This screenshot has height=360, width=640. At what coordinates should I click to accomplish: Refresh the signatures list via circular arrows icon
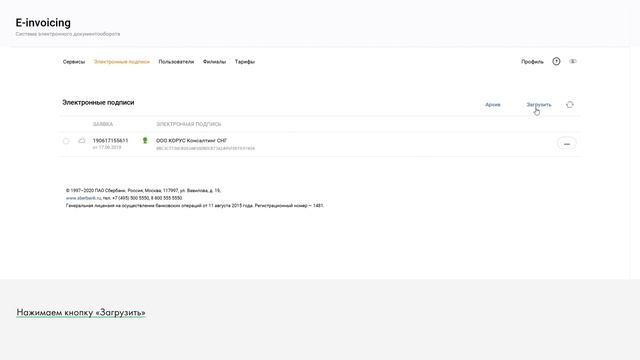click(570, 104)
